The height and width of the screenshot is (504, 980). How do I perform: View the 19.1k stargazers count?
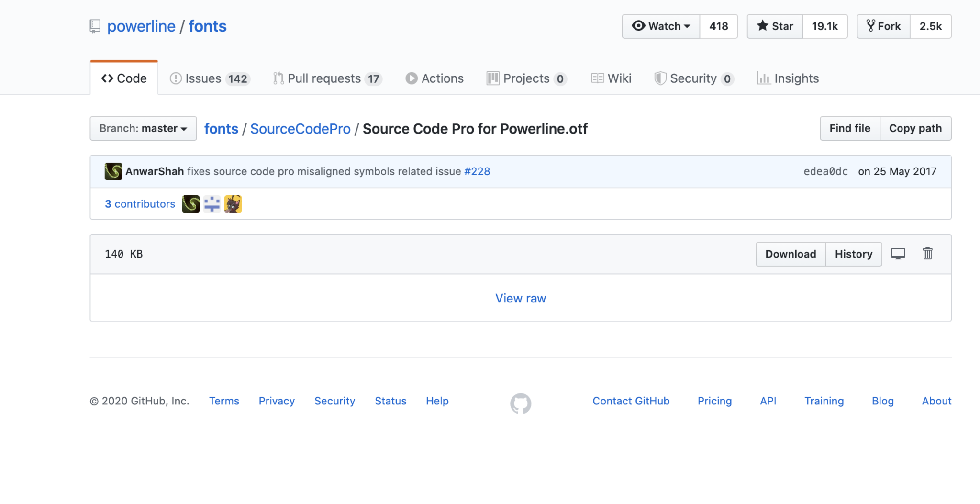[x=825, y=26]
